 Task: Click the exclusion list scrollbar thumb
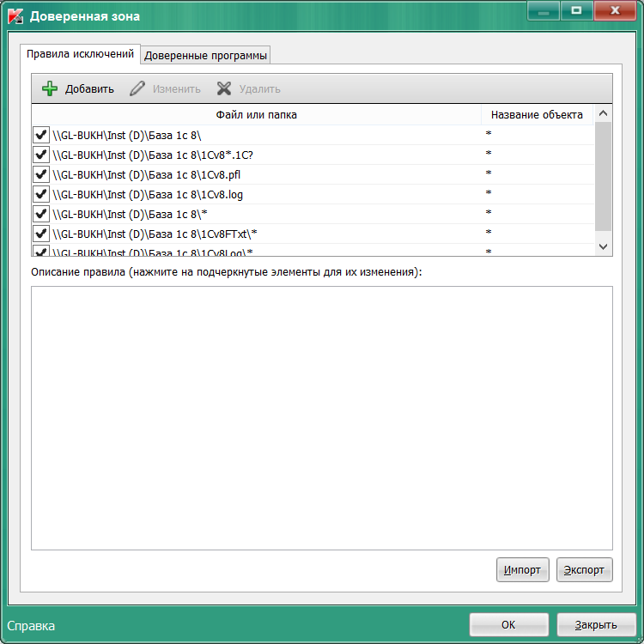click(603, 176)
